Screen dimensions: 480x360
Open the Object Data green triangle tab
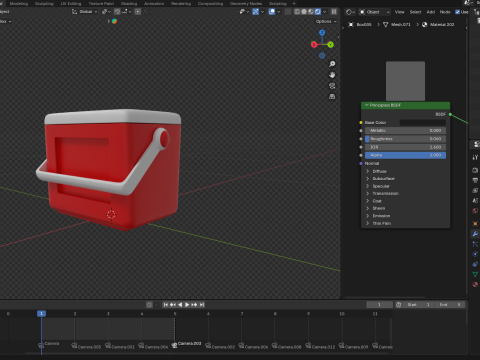(x=475, y=274)
